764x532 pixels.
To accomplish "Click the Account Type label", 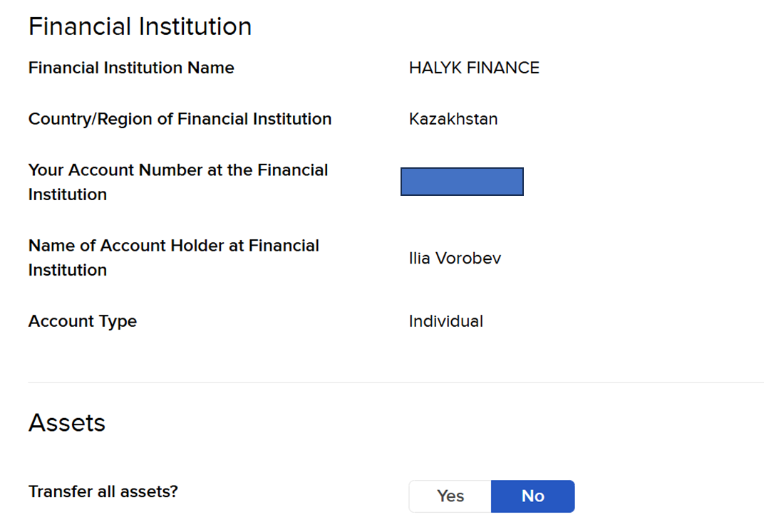I will 83,321.
